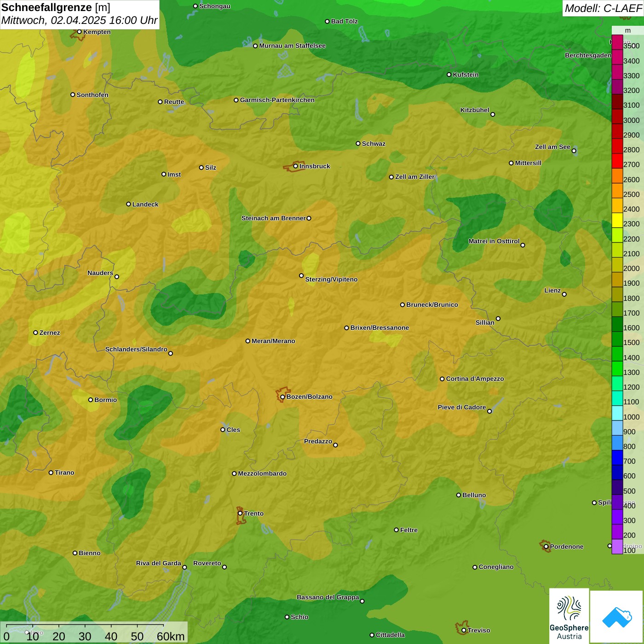Click the Cittadella label
Screen dimensions: 644x644
(x=390, y=635)
